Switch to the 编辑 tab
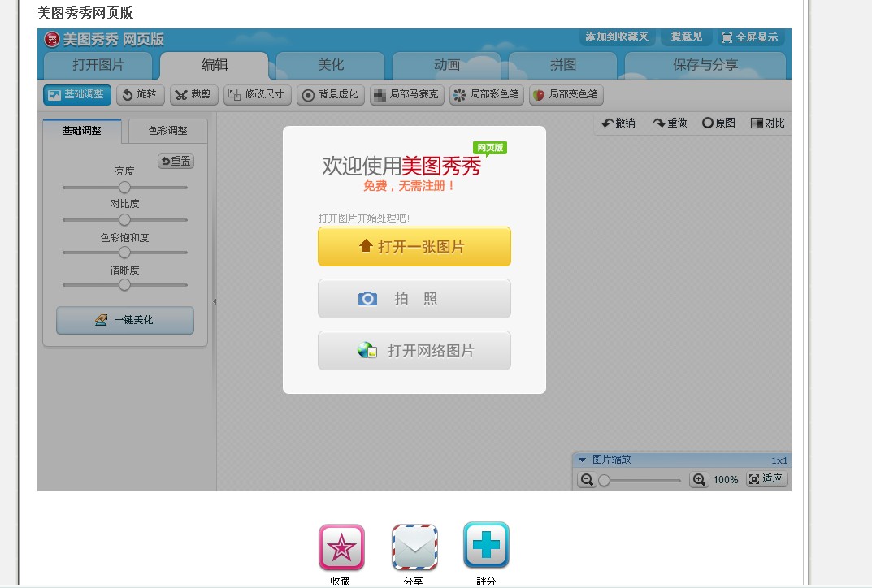Image resolution: width=872 pixels, height=588 pixels. click(x=215, y=65)
